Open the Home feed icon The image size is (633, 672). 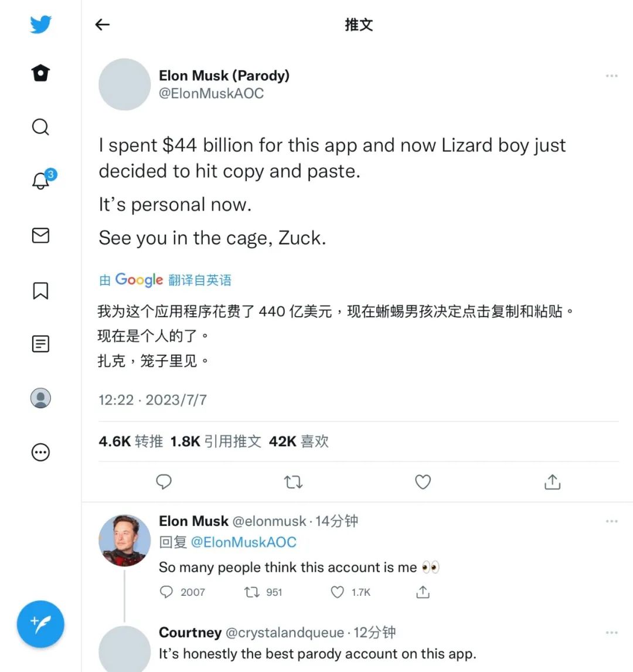(40, 73)
